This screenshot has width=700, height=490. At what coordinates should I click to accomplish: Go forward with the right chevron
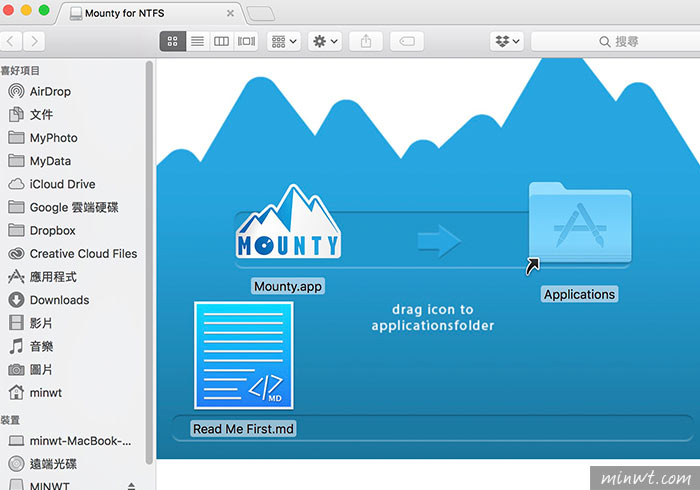coord(34,42)
